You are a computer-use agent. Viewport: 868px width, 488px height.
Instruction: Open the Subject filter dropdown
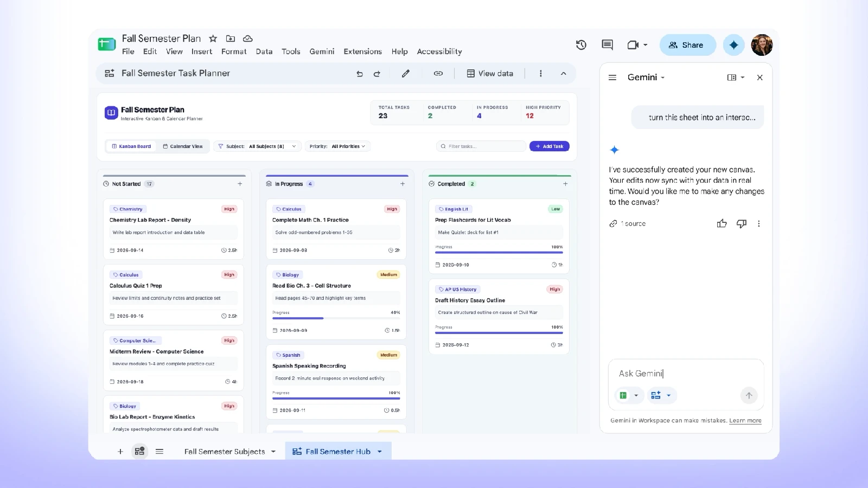(258, 146)
